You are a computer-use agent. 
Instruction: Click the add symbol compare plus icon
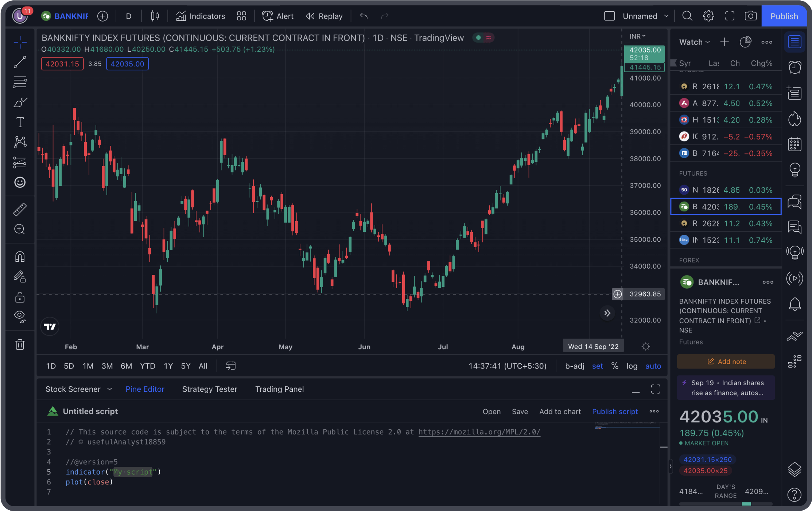coord(103,16)
